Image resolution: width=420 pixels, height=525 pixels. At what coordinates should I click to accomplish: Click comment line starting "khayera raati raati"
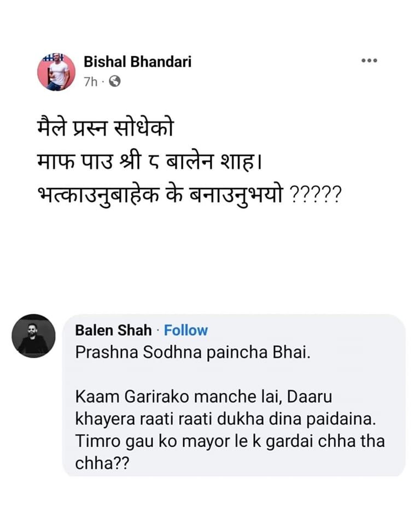pos(219,419)
